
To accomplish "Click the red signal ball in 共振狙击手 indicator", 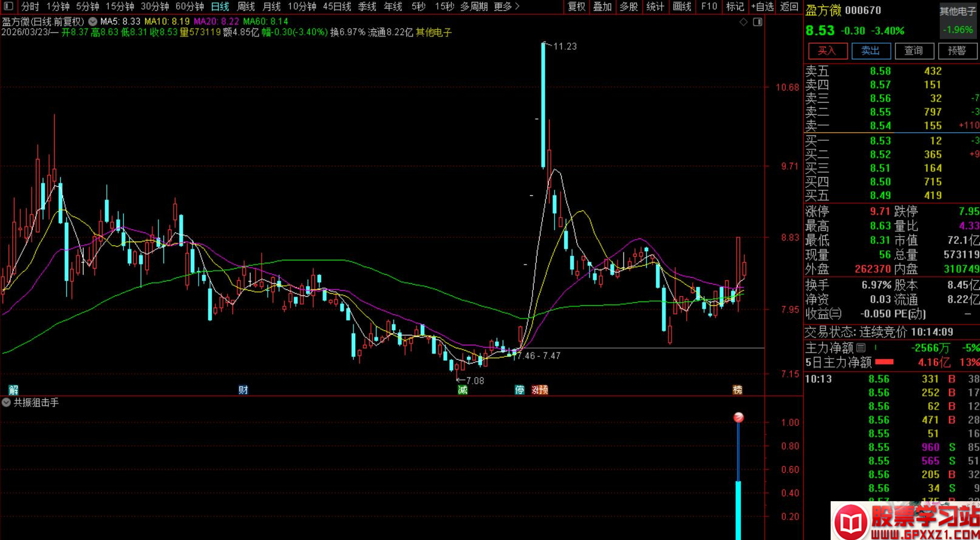I will [738, 417].
